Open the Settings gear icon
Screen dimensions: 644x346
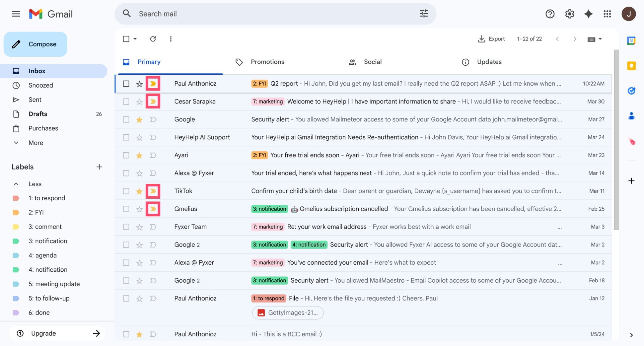[x=569, y=14]
